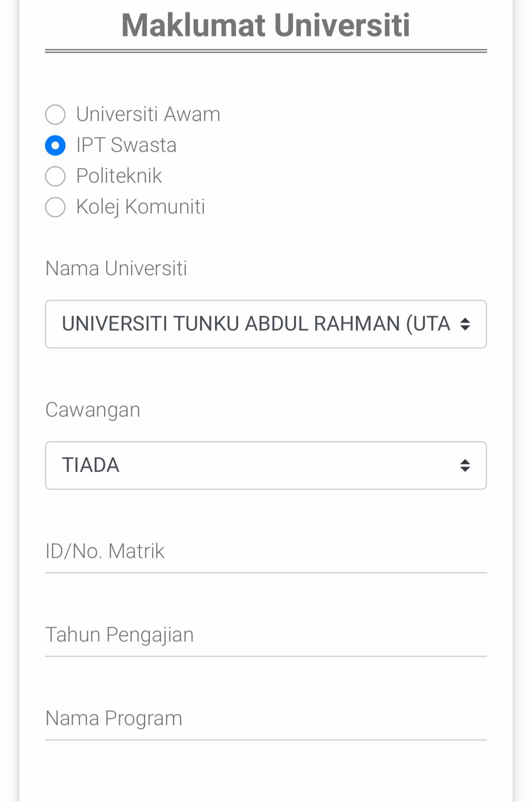Select the IPT Swasta radio option
Screen dimensions: 532x802
coord(55,145)
